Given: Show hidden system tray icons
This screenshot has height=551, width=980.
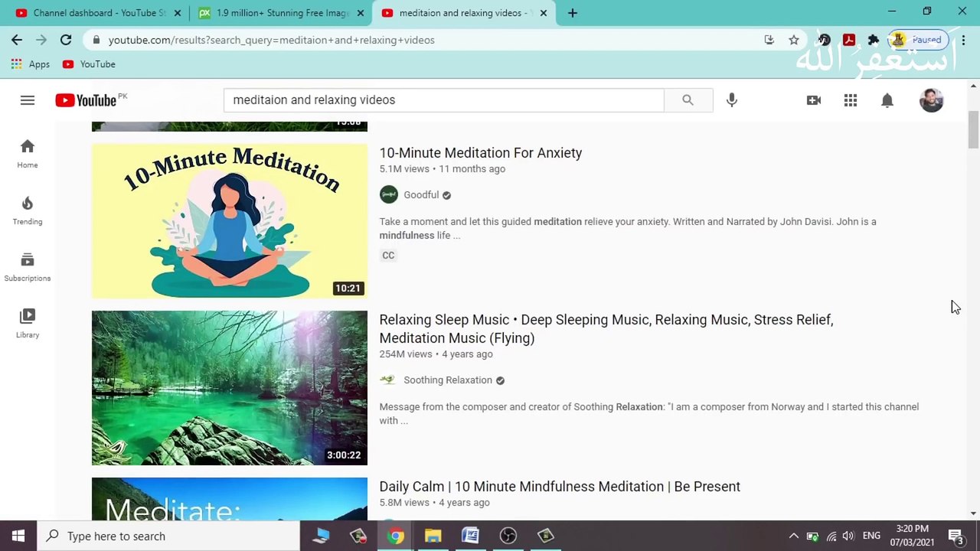Looking at the screenshot, I should point(794,536).
